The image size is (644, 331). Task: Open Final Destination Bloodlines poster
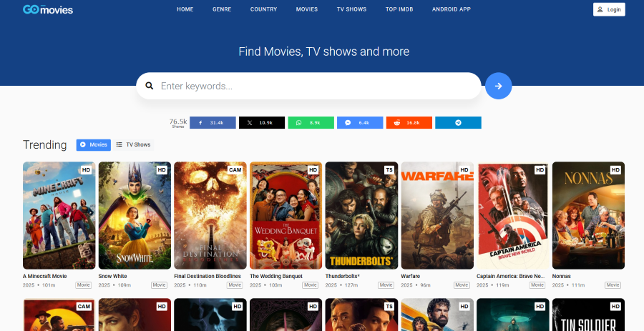click(x=210, y=215)
